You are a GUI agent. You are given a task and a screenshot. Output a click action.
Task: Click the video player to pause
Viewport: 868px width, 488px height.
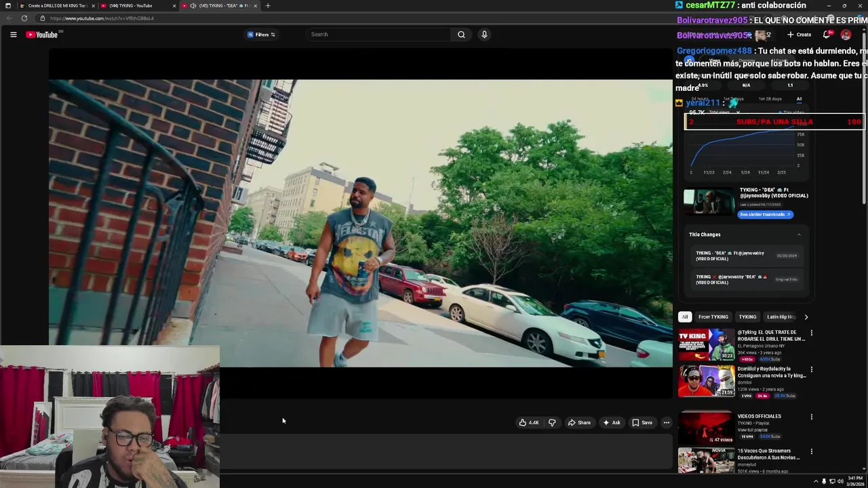click(x=360, y=224)
